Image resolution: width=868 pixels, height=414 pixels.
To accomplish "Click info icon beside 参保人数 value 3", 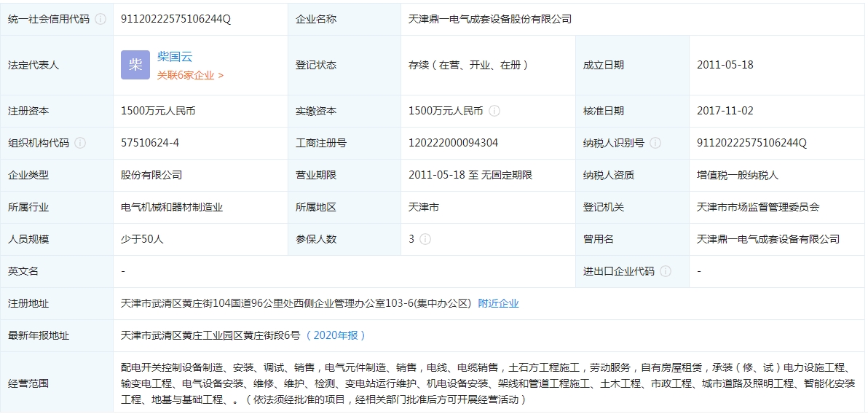I will (x=425, y=239).
